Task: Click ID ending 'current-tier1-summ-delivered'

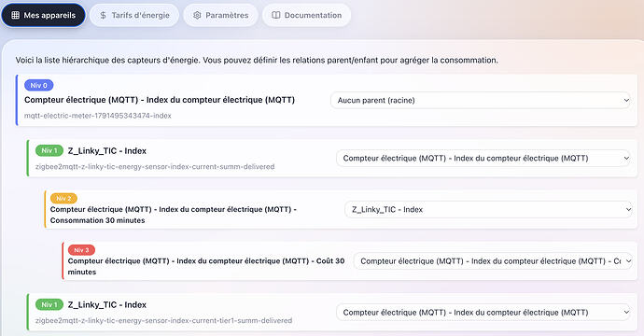Action: coord(163,320)
